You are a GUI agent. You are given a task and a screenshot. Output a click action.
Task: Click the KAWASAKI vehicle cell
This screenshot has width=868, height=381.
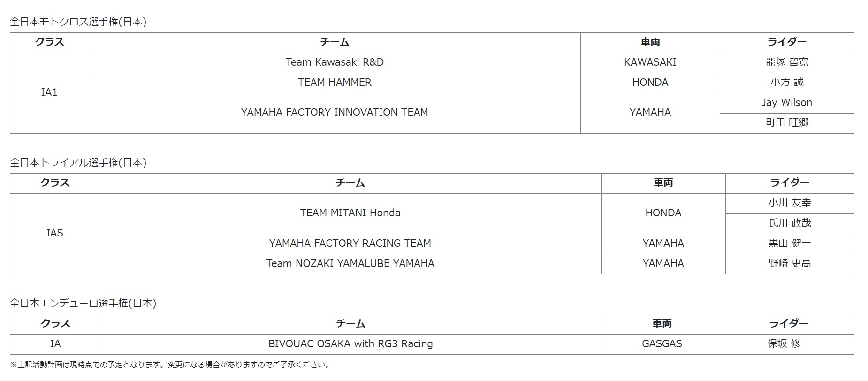point(650,62)
